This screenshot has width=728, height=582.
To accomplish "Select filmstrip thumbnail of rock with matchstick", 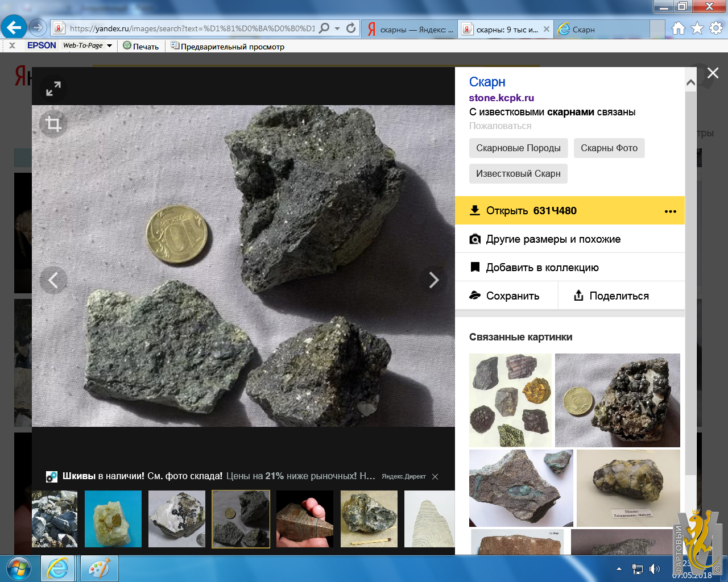I will coord(369,519).
